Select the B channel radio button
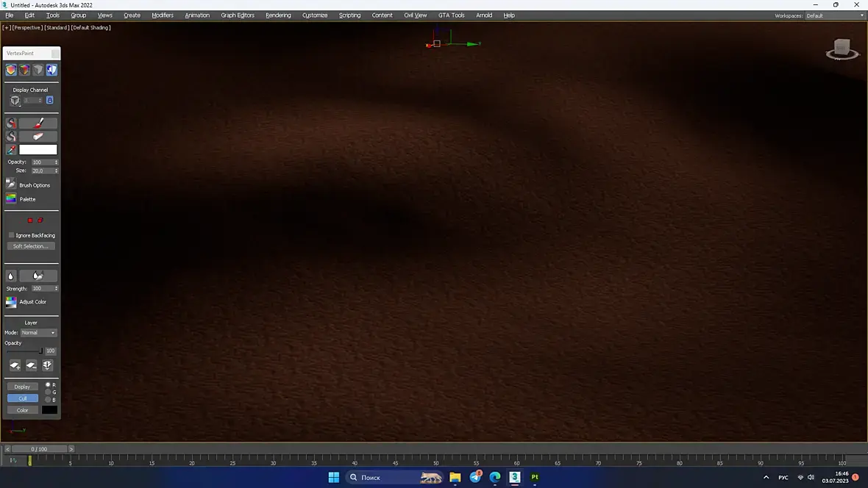The height and width of the screenshot is (488, 868). click(48, 400)
